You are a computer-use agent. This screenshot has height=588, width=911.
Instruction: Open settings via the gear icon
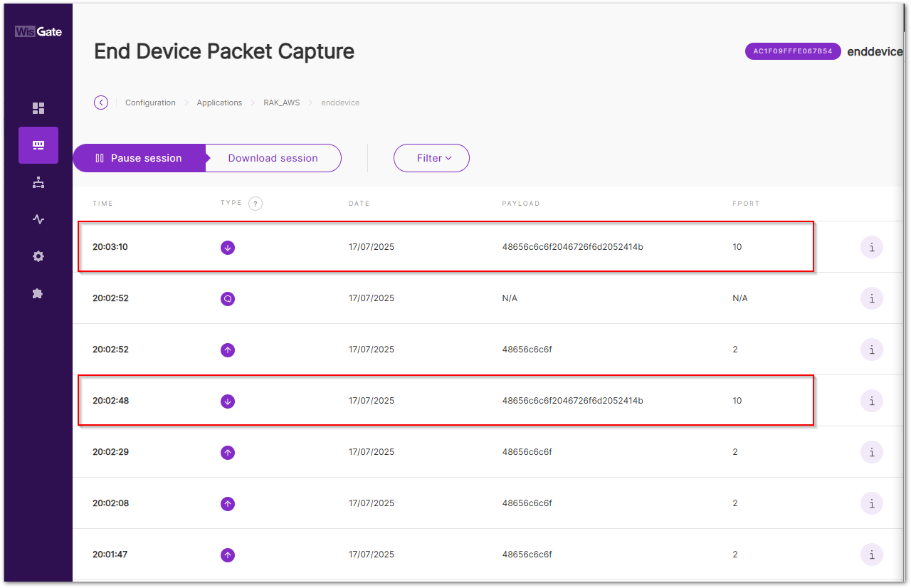click(x=38, y=256)
